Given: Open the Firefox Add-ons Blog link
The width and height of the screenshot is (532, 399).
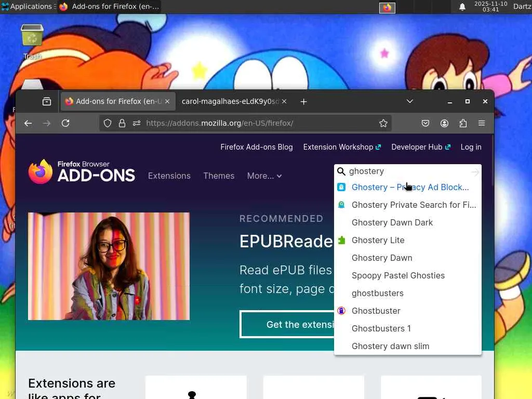Looking at the screenshot, I should tap(257, 147).
